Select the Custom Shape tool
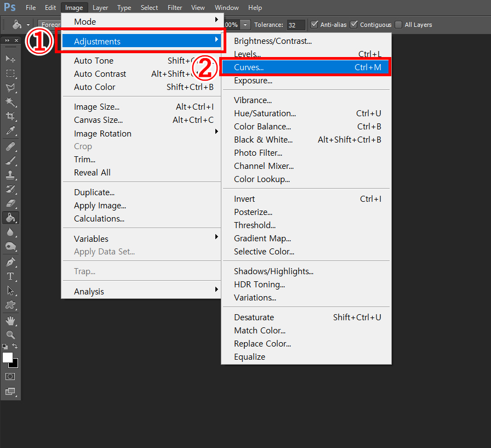The width and height of the screenshot is (491, 448). pyautogui.click(x=10, y=305)
